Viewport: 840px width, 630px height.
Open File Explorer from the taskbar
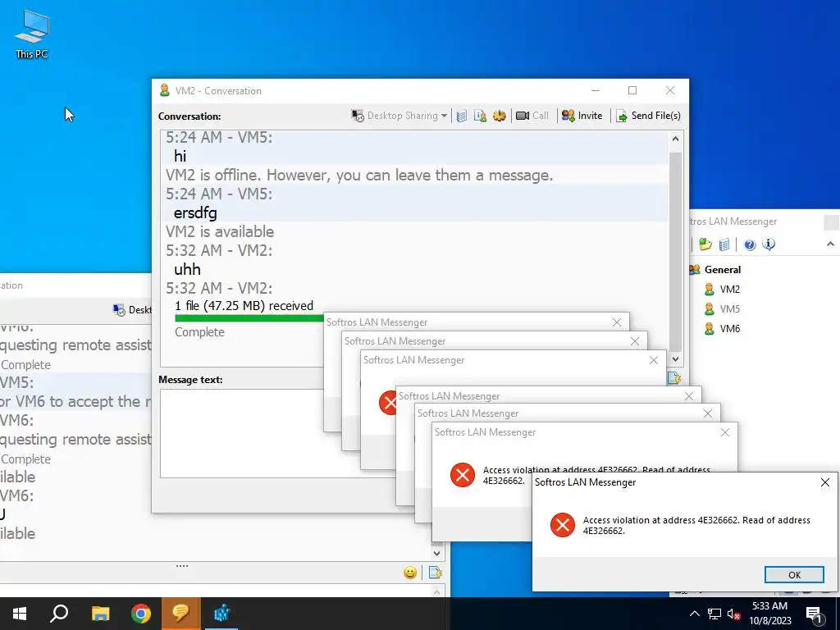tap(100, 614)
